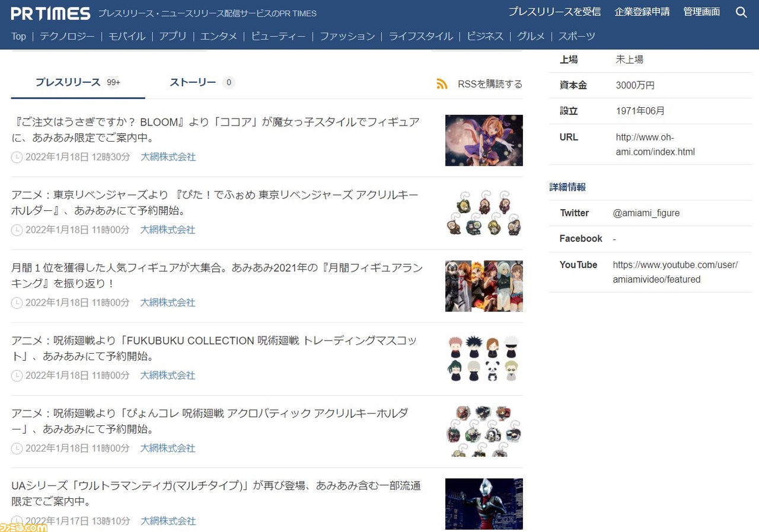
Task: Click clock icon of FUKUBUKU article
Action: [17, 376]
